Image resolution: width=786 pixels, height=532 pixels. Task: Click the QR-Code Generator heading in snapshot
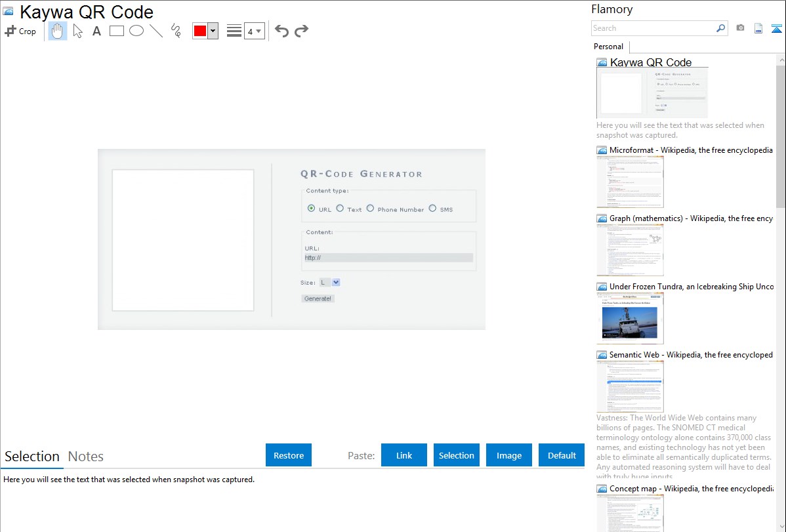362,174
